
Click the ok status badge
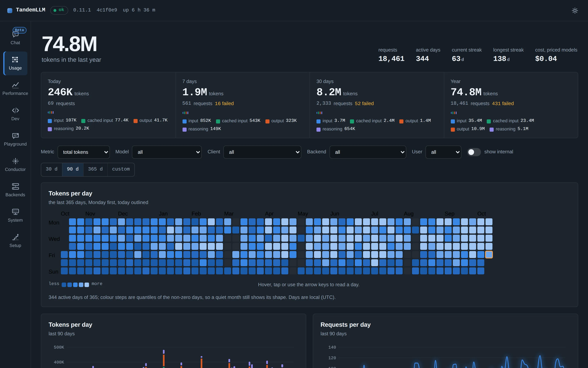[x=59, y=10]
